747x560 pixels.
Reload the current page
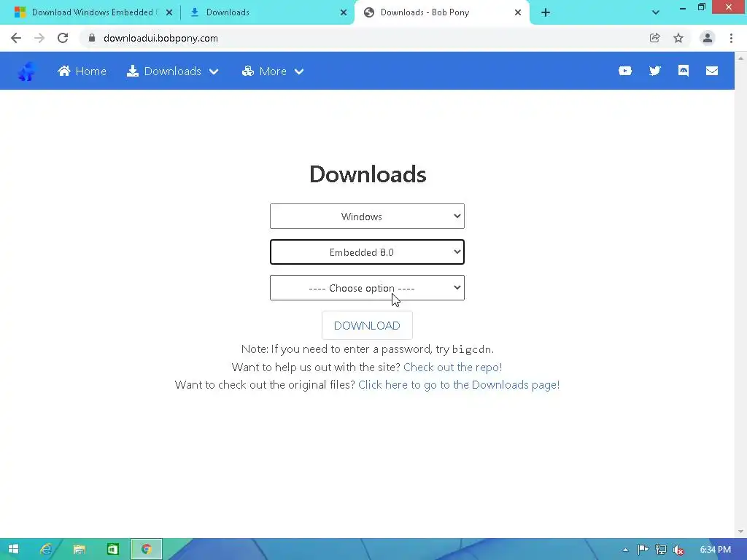point(63,38)
